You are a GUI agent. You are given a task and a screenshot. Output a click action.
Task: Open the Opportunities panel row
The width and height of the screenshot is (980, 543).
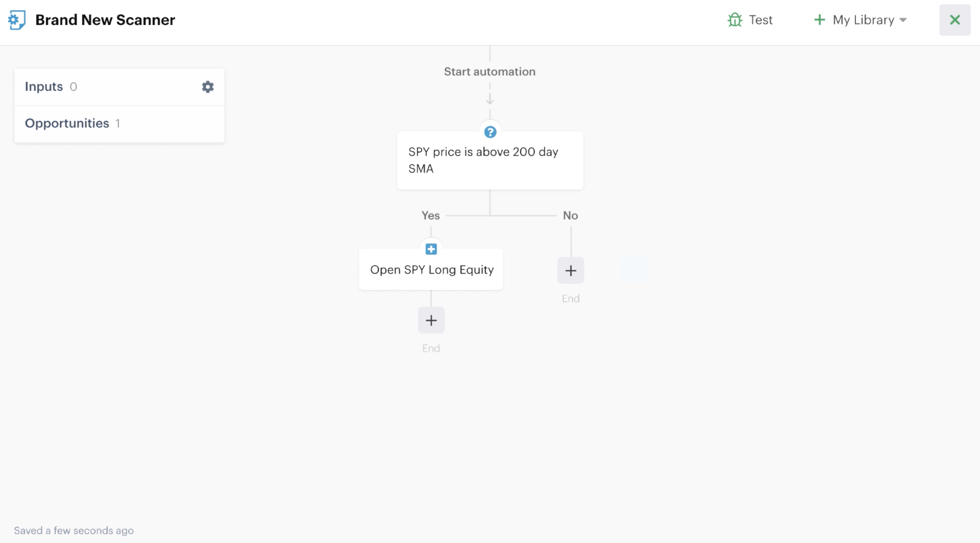[119, 124]
